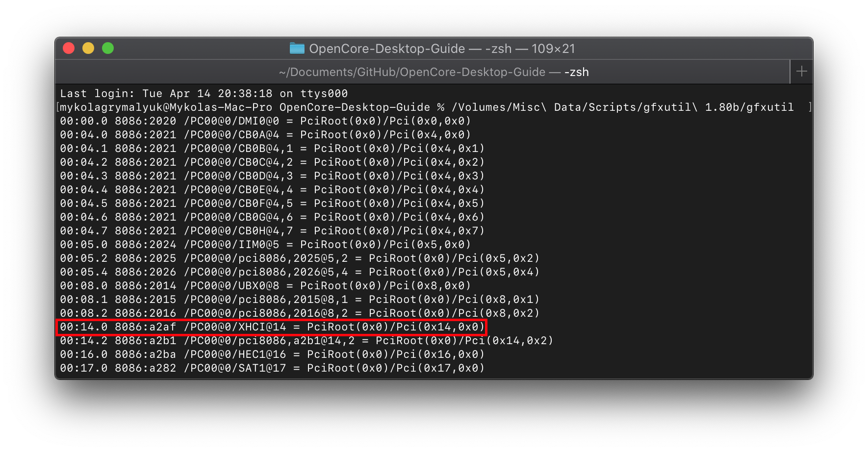The height and width of the screenshot is (452, 868).
Task: Click the red close window button
Action: (69, 48)
